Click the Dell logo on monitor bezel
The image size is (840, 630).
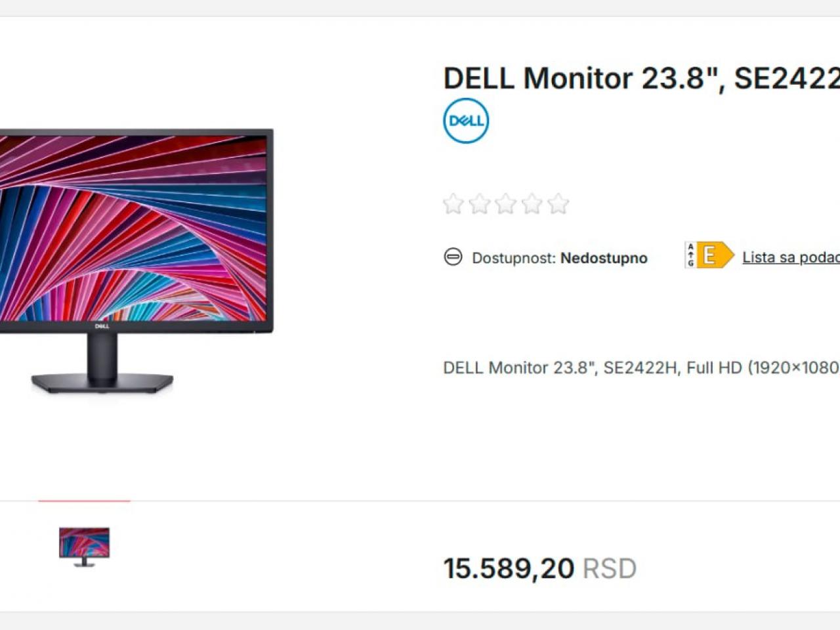(102, 326)
